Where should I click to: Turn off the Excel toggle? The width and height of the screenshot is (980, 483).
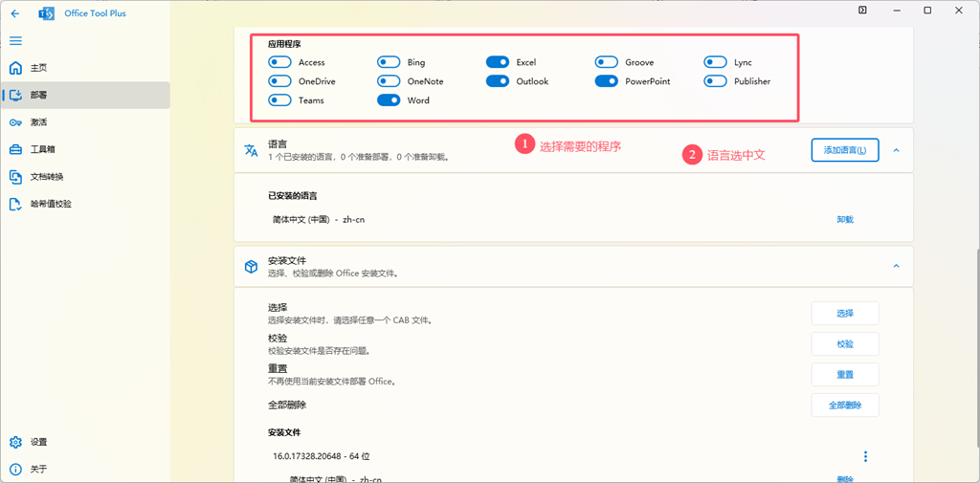click(498, 62)
